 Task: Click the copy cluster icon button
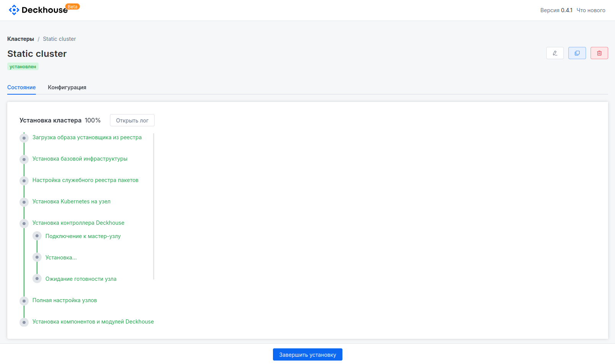tap(577, 53)
